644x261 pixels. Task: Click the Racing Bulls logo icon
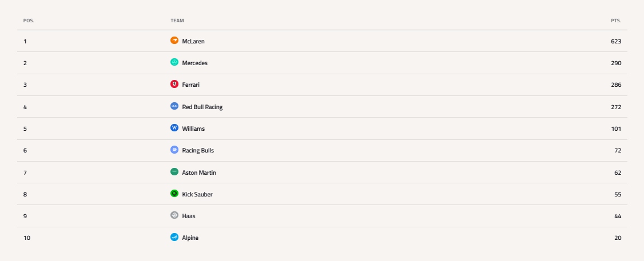[174, 150]
